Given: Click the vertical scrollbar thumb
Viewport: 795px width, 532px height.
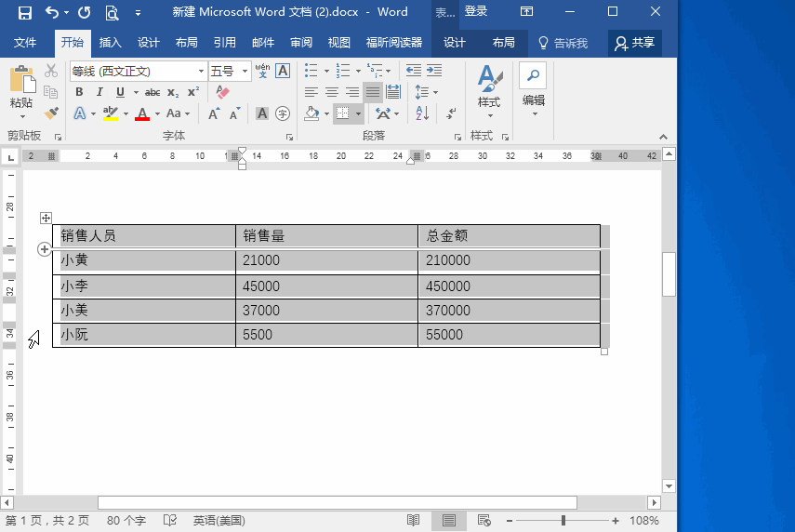Looking at the screenshot, I should (x=669, y=273).
